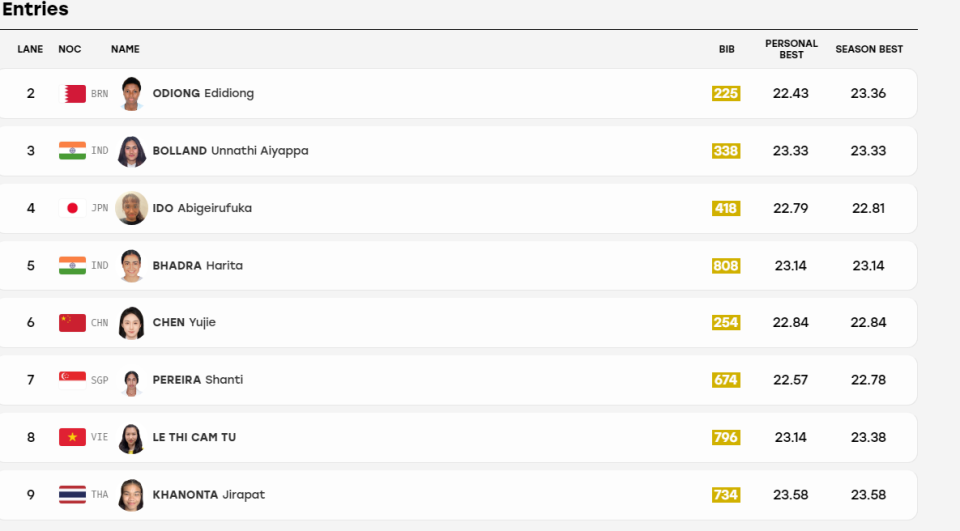The image size is (960, 531).
Task: Click personal best 22.57 for PEREIRA
Action: [x=790, y=380]
